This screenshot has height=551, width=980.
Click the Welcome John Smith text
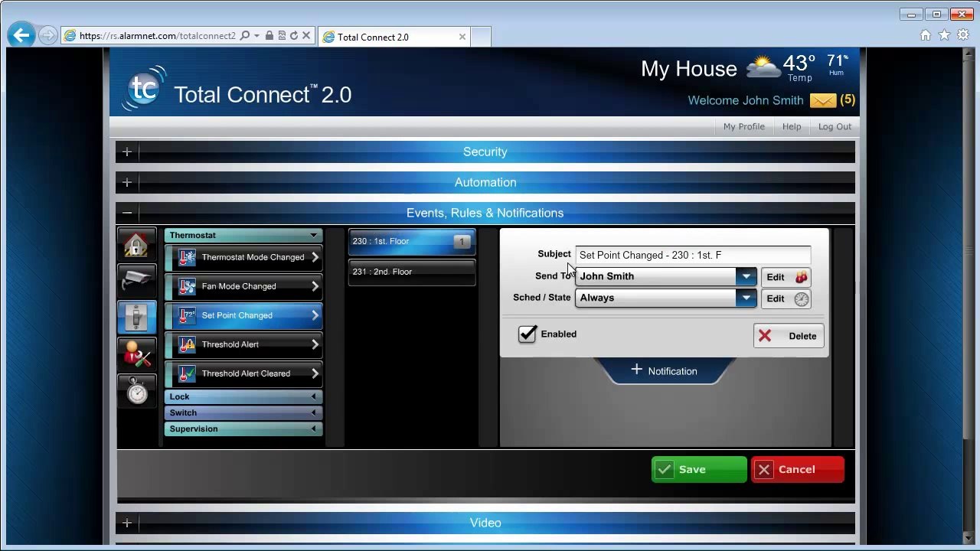click(x=746, y=100)
